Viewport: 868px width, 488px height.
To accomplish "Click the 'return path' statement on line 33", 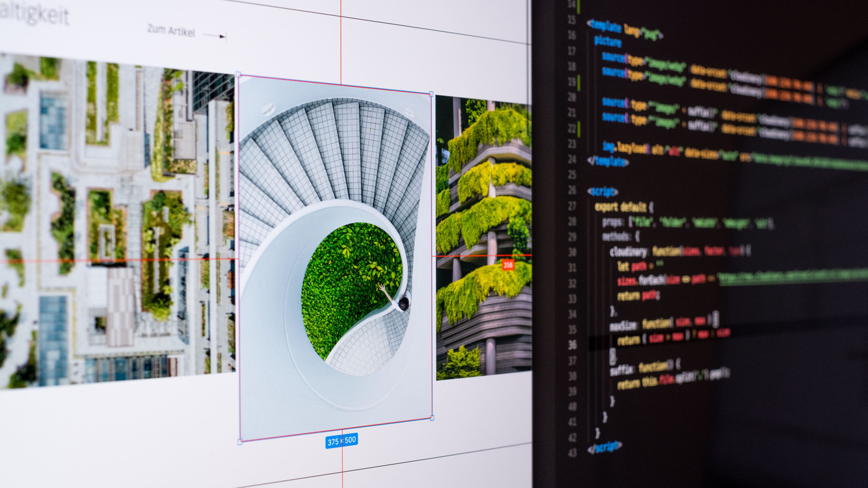I will tap(639, 295).
